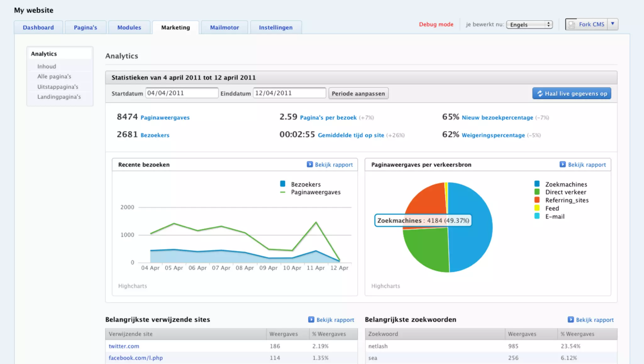Switch to the Mailmotor tab

click(x=224, y=27)
